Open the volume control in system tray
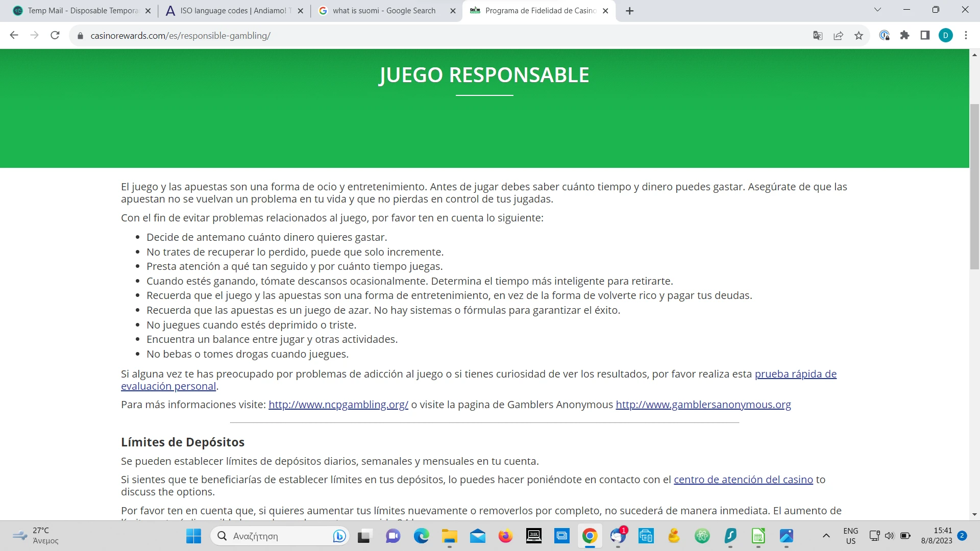The image size is (980, 551). tap(890, 536)
